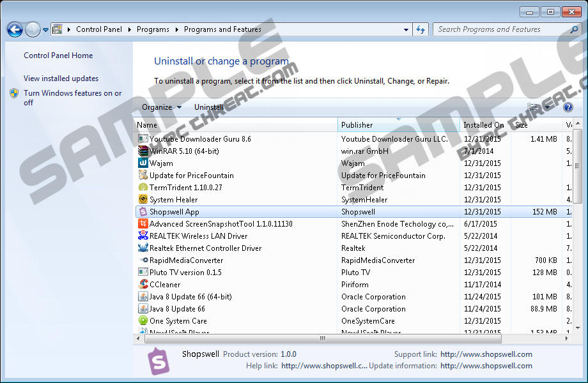Viewport: 588px width, 383px height.
Task: Expand the address bar history dropdown
Action: coord(406,29)
